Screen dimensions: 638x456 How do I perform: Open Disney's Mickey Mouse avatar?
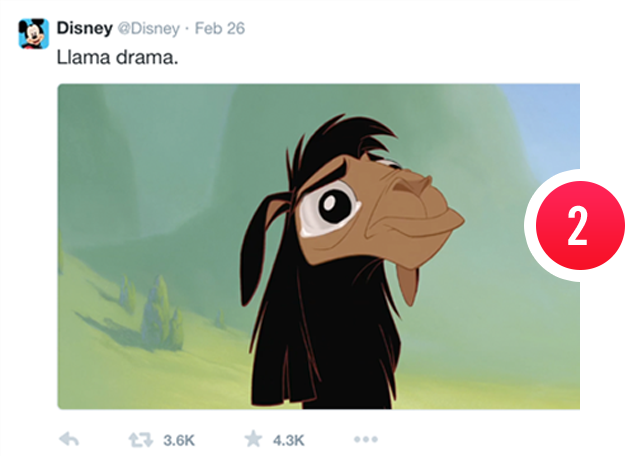34,33
